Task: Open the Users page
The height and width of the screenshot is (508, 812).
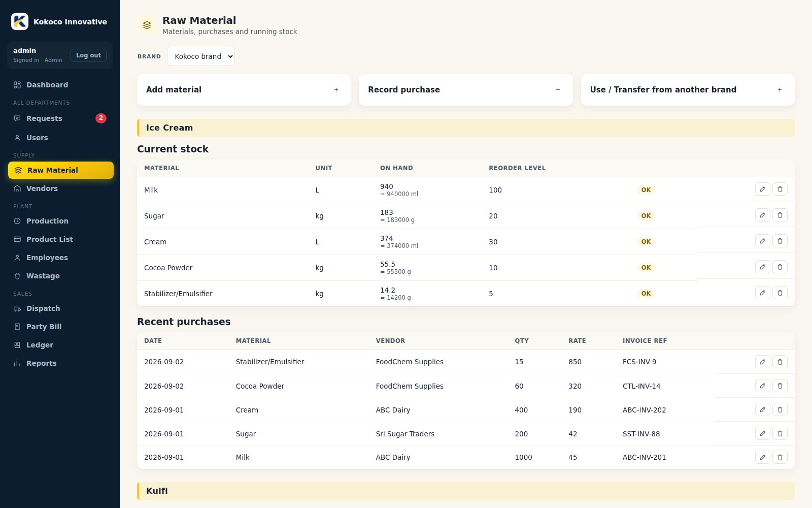Action: pyautogui.click(x=60, y=138)
